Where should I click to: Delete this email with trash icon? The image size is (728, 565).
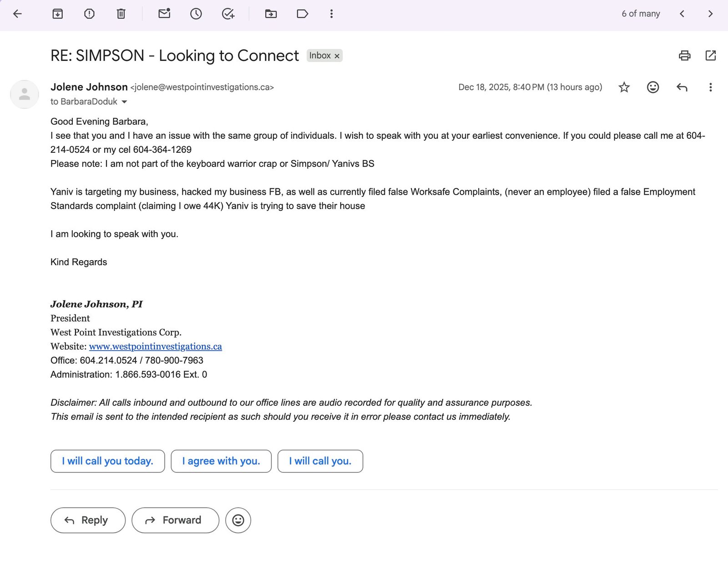tap(121, 14)
